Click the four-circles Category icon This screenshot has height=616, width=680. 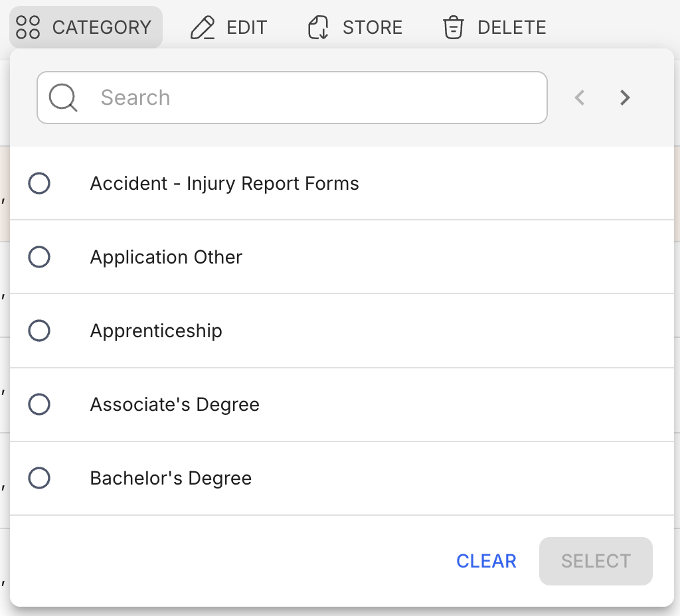pos(28,27)
